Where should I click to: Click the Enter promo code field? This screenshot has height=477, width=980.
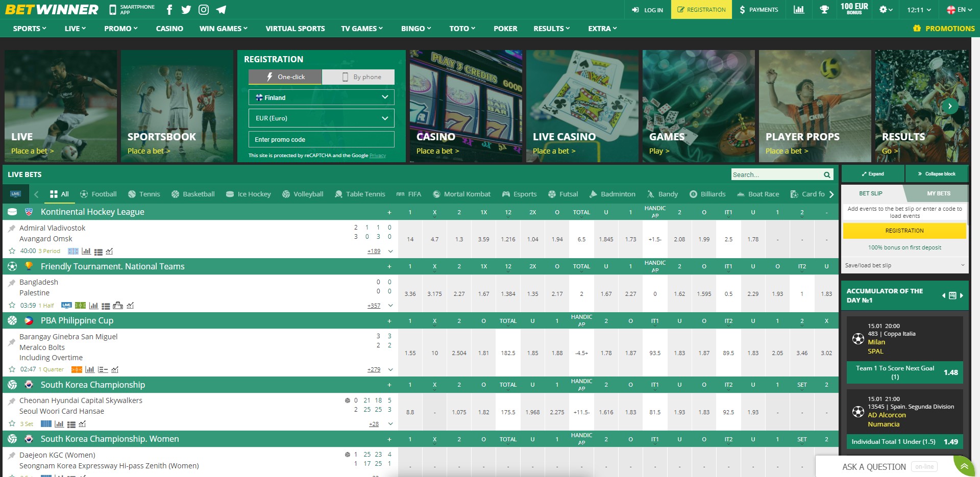point(322,139)
